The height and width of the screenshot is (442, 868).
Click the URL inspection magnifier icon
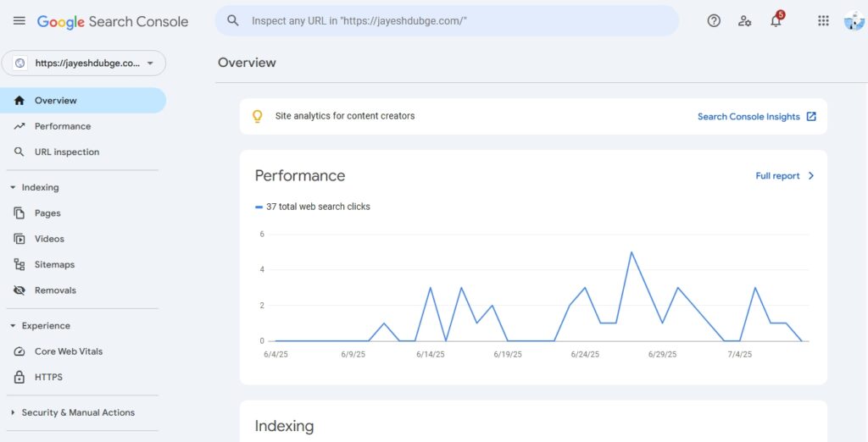19,152
